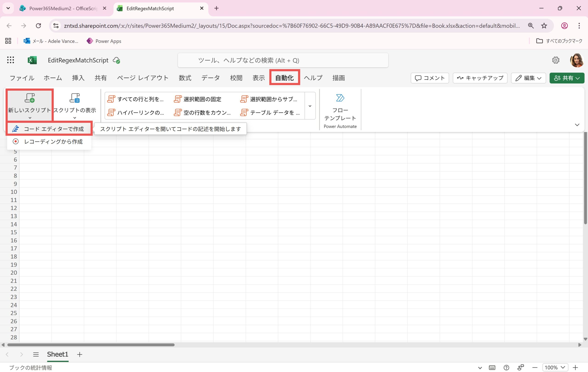Select レコーディングから作成 record option
588x372 pixels.
click(x=53, y=142)
